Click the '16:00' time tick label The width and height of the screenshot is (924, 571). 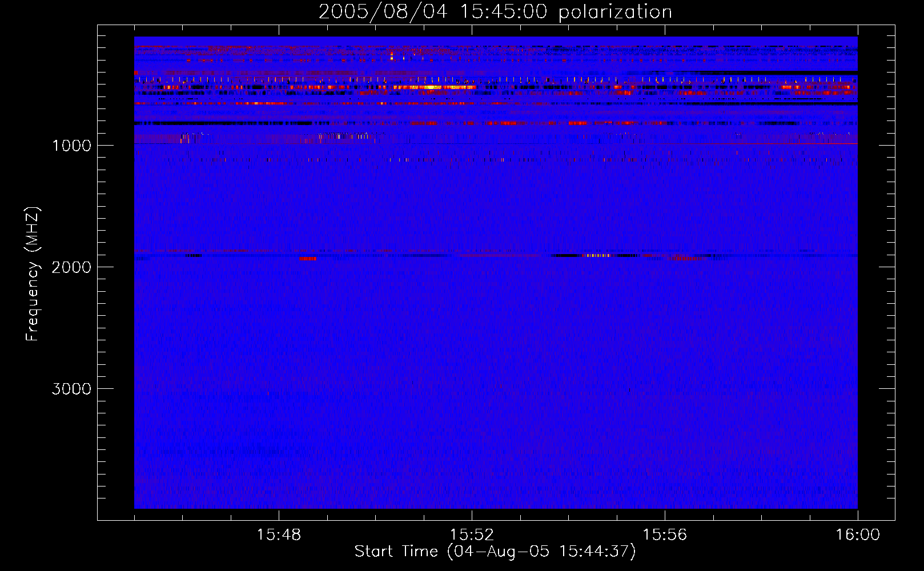[x=858, y=535]
